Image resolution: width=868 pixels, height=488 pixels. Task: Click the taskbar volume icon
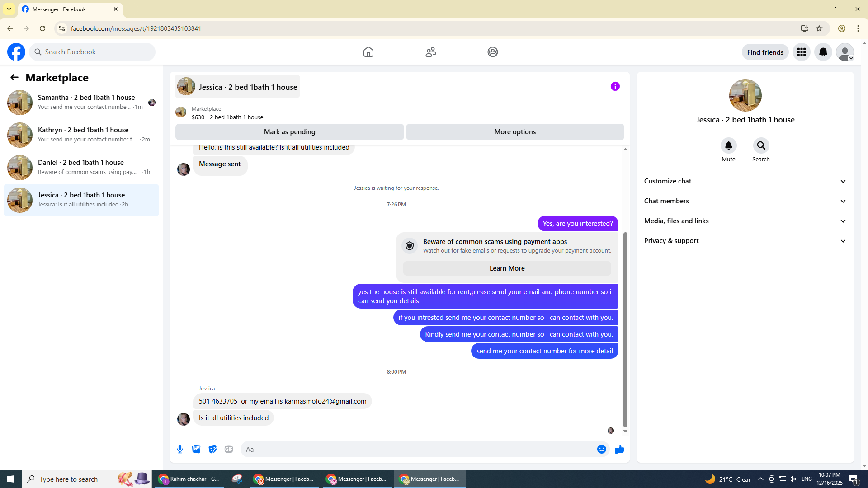(x=793, y=479)
